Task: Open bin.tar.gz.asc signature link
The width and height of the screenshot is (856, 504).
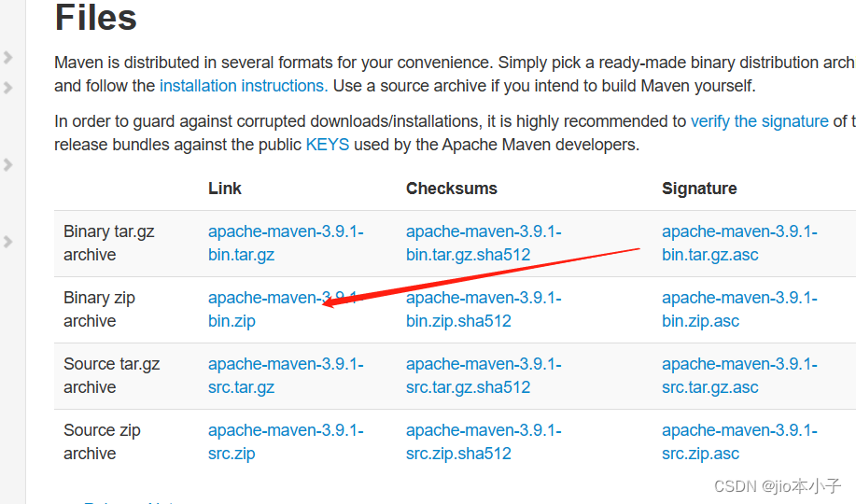Action: point(739,243)
